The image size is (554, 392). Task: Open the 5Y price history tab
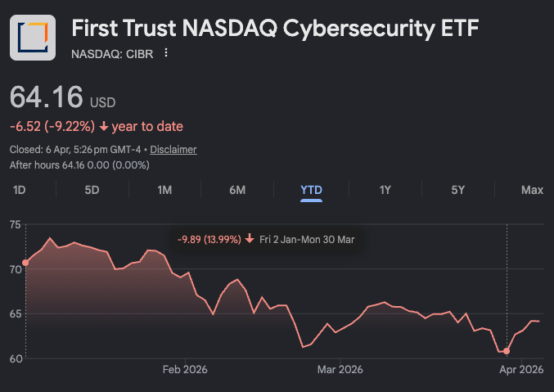click(x=457, y=190)
